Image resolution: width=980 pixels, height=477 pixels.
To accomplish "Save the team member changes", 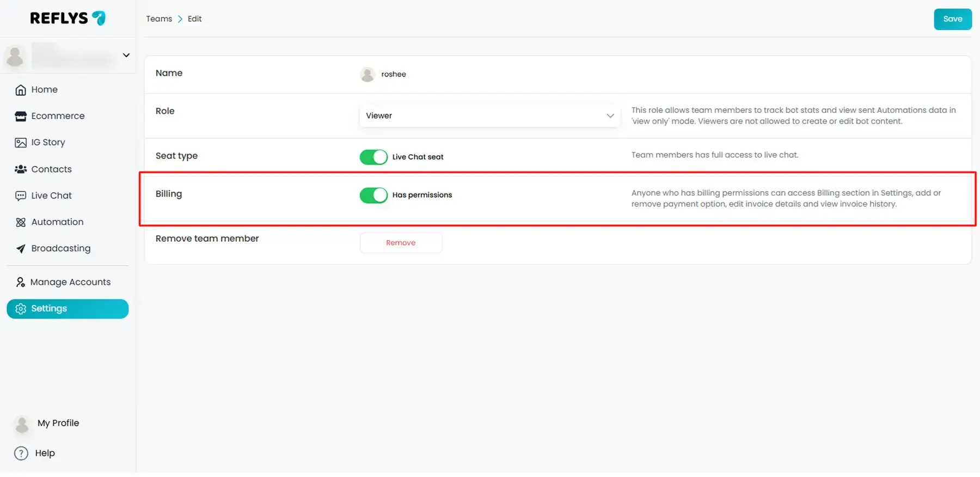I will pyautogui.click(x=952, y=19).
